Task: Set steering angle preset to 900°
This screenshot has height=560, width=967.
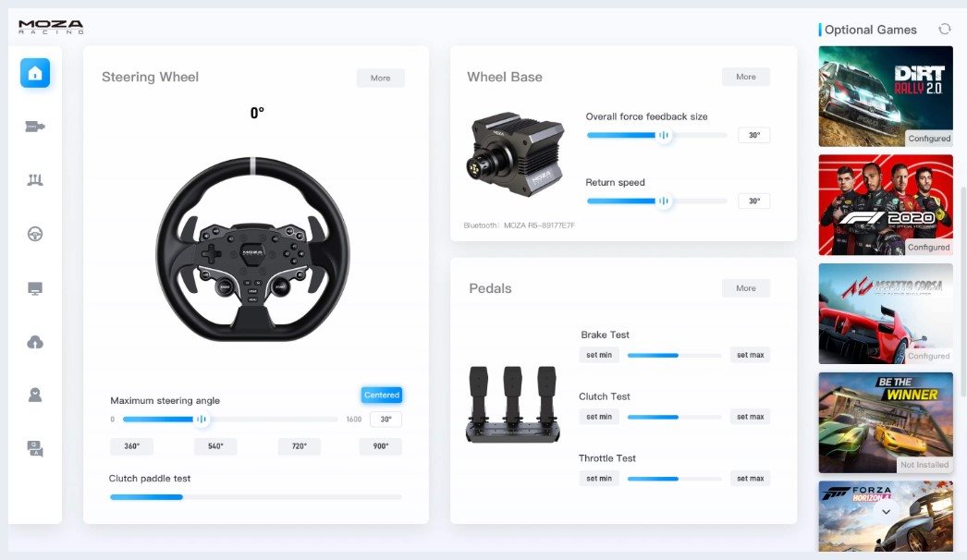Action: click(x=381, y=446)
